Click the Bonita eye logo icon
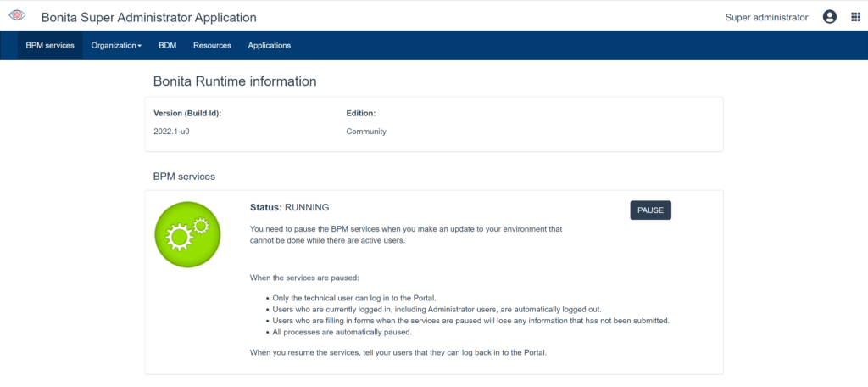 17,15
